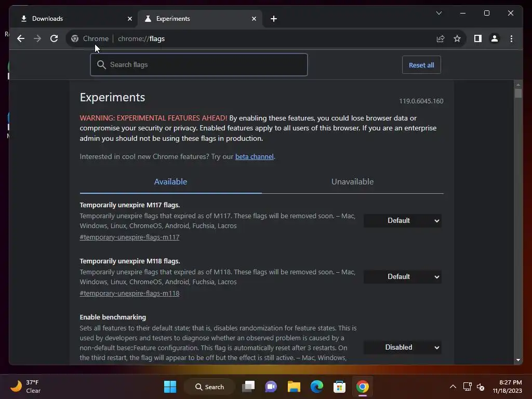Open the network status tray icon
This screenshot has width=532, height=399.
(467, 387)
